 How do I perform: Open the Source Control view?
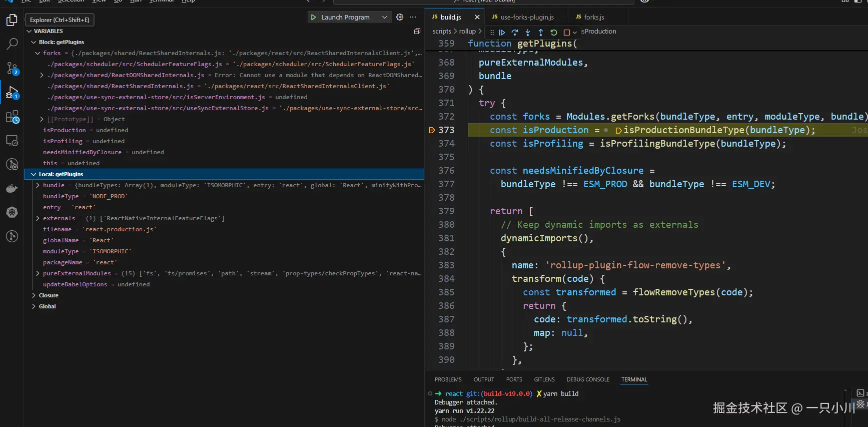[12, 68]
